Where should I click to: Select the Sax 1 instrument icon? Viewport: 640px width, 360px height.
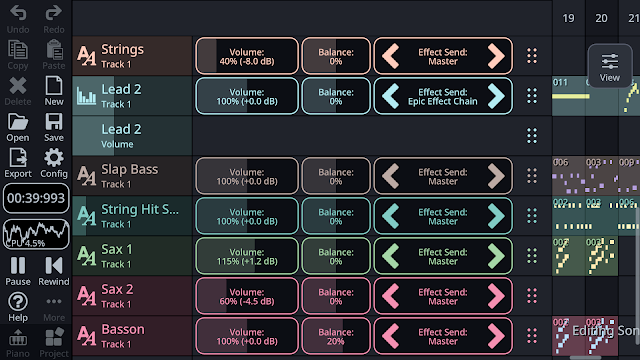87,256
